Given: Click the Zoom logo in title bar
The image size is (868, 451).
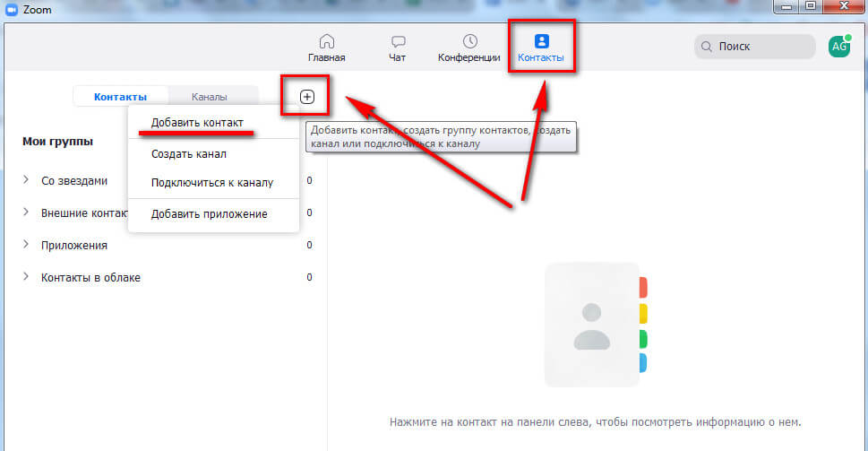Looking at the screenshot, I should [12, 10].
